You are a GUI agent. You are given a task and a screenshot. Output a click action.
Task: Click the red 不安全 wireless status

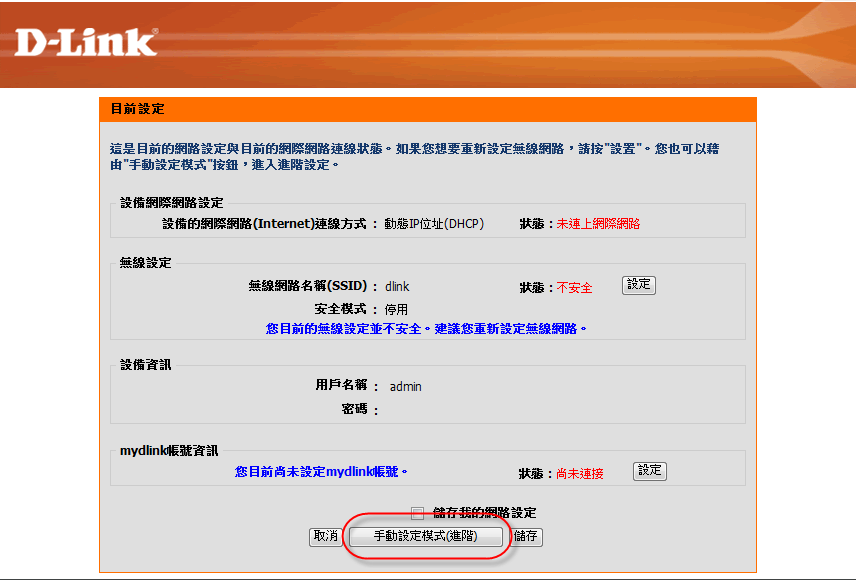574,288
